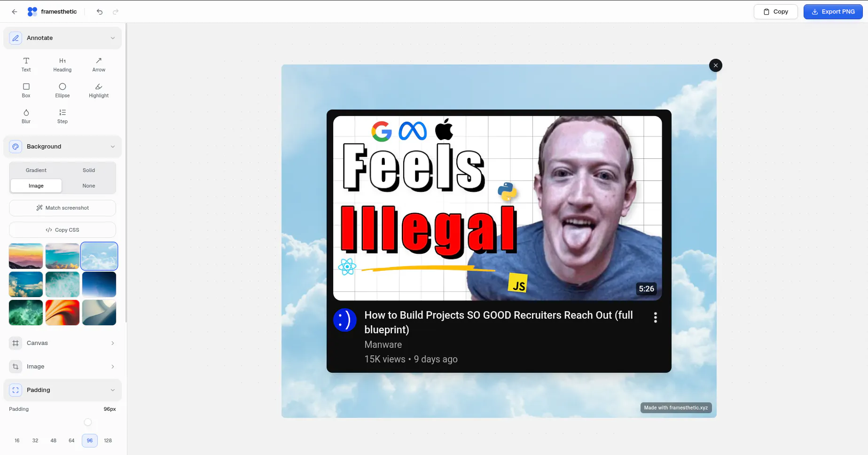Set padding preset to 128
This screenshot has width=868, height=455.
tap(108, 440)
